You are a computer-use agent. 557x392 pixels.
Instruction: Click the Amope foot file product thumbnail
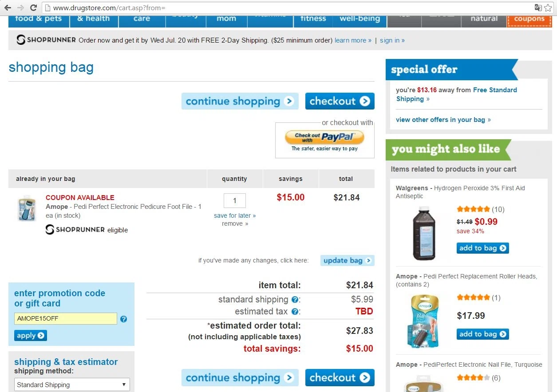pyautogui.click(x=27, y=208)
